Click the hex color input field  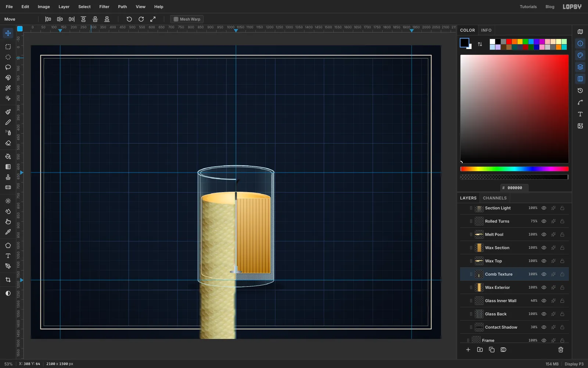(x=514, y=188)
